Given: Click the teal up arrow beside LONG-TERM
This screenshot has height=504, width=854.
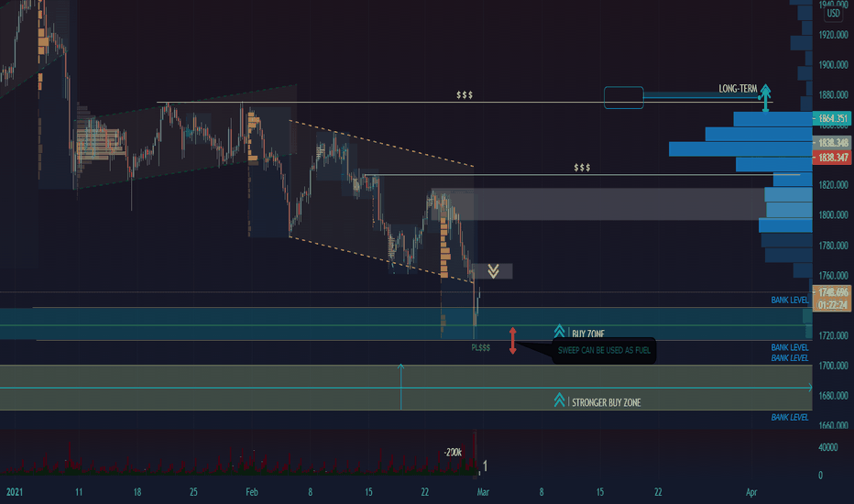Looking at the screenshot, I should point(765,98).
